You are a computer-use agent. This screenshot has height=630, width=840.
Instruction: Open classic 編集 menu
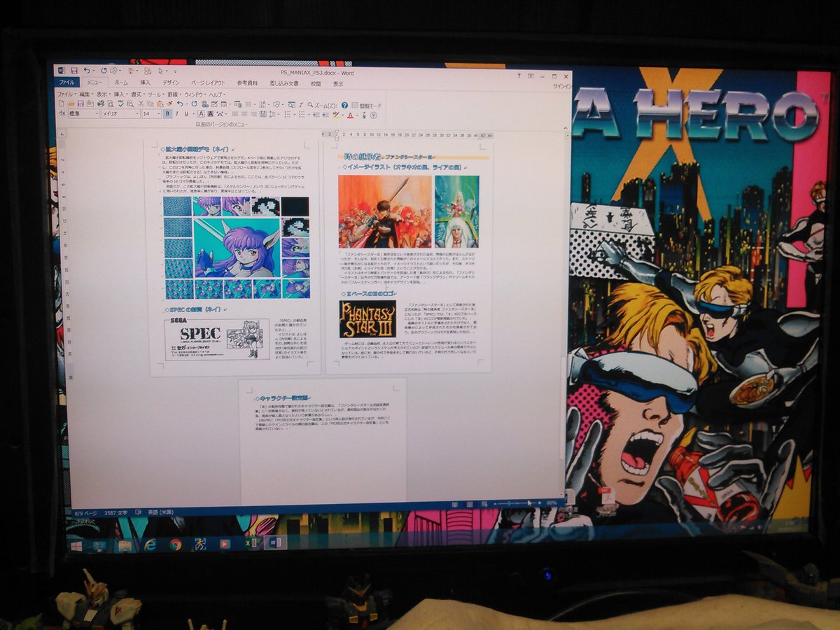coord(87,94)
